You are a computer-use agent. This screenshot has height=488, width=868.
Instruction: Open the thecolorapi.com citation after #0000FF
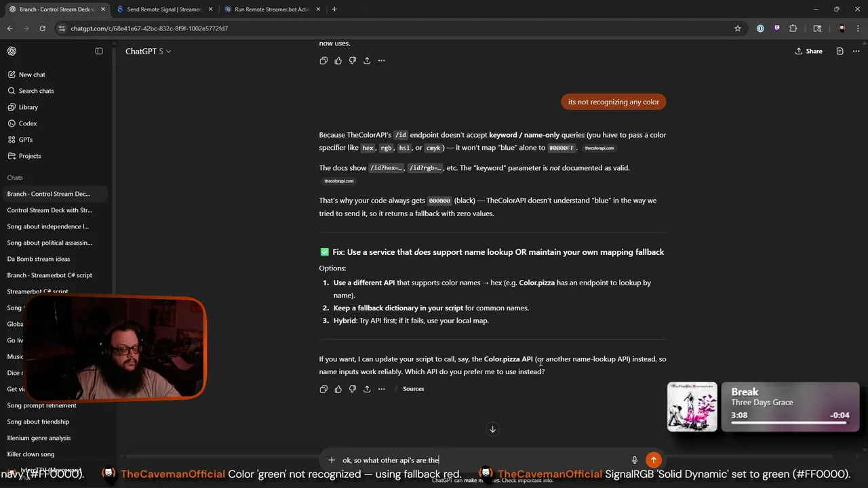(x=599, y=148)
